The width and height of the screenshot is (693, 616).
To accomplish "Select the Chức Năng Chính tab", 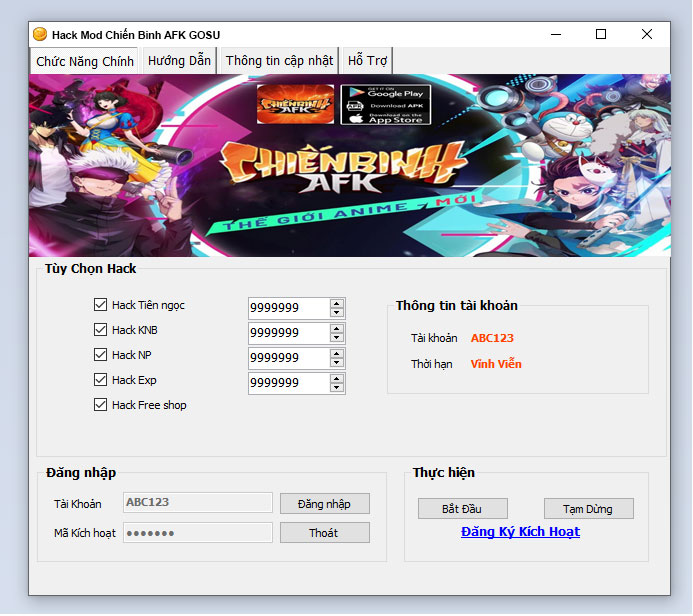I will [84, 61].
